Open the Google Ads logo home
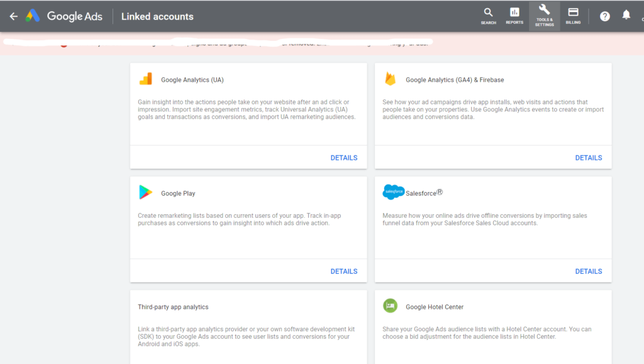644x364 pixels. tap(33, 16)
